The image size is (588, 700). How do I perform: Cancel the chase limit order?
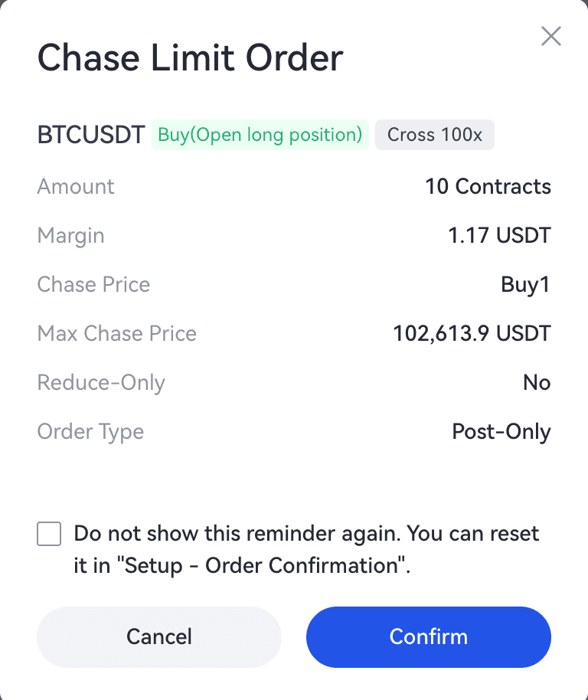tap(159, 636)
